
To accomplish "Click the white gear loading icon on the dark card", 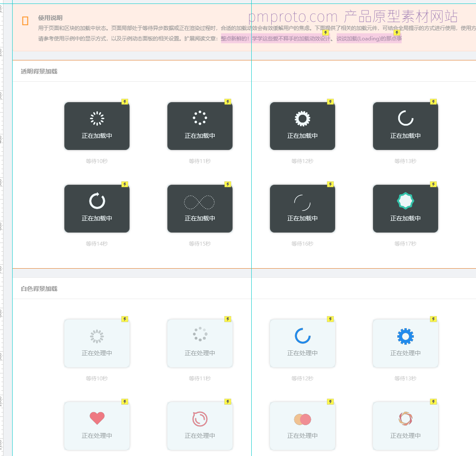I will (x=303, y=118).
